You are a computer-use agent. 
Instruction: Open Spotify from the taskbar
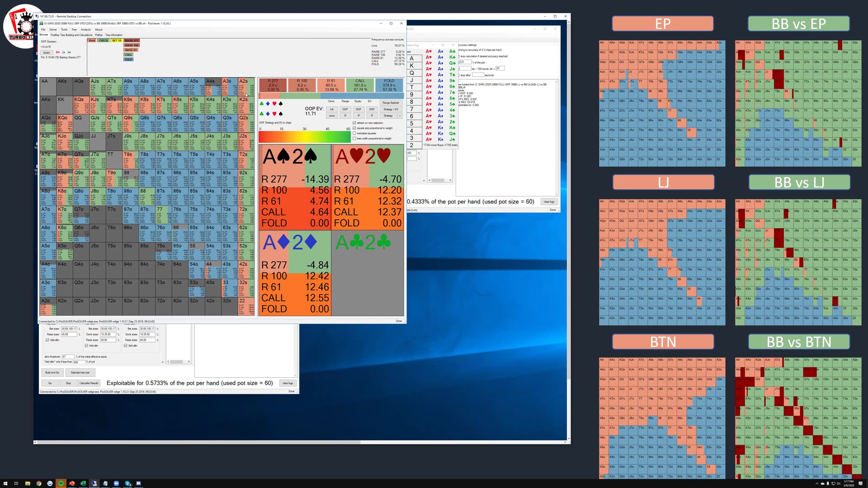(x=61, y=483)
